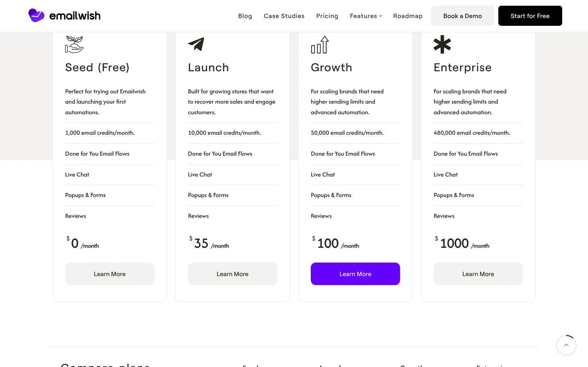The width and height of the screenshot is (588, 367).
Task: Click 'Popups & Forms' in Launch plan
Action: (x=208, y=195)
